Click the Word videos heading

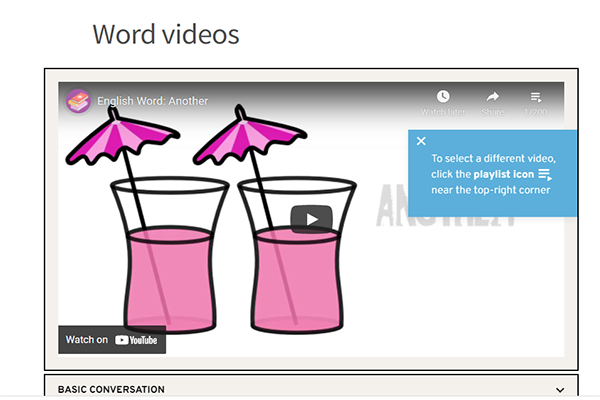pyautogui.click(x=166, y=34)
